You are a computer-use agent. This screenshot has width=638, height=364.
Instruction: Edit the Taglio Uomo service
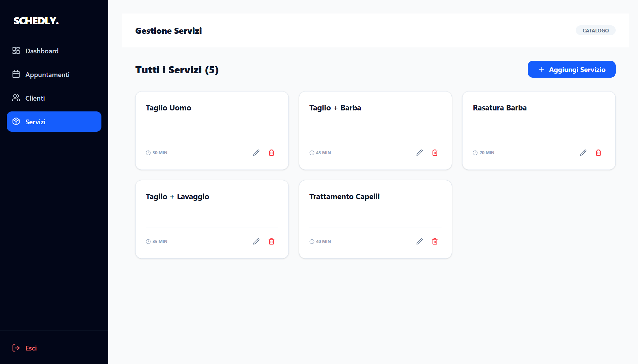point(256,153)
